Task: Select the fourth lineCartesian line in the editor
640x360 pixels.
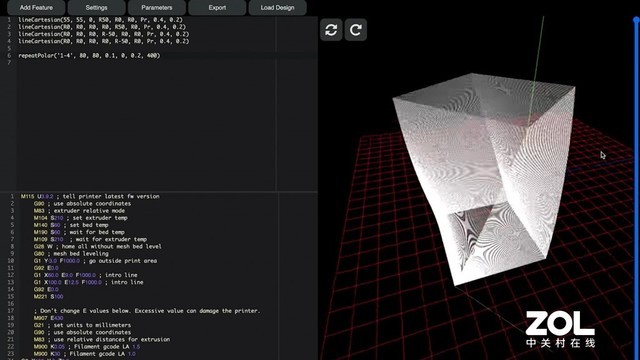Action: (104, 41)
